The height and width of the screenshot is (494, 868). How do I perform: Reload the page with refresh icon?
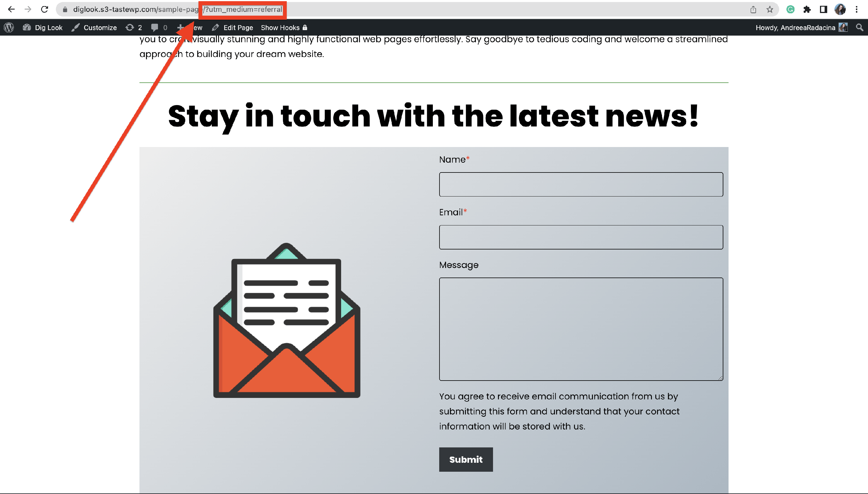point(45,10)
